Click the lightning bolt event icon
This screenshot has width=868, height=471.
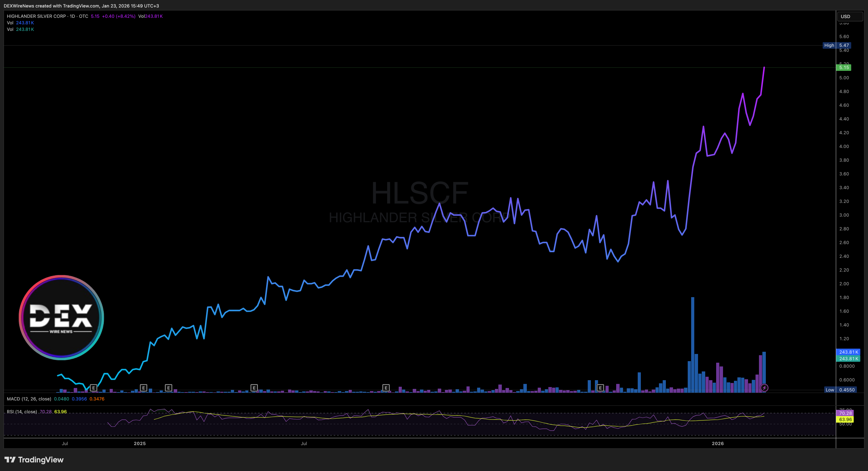coord(764,388)
